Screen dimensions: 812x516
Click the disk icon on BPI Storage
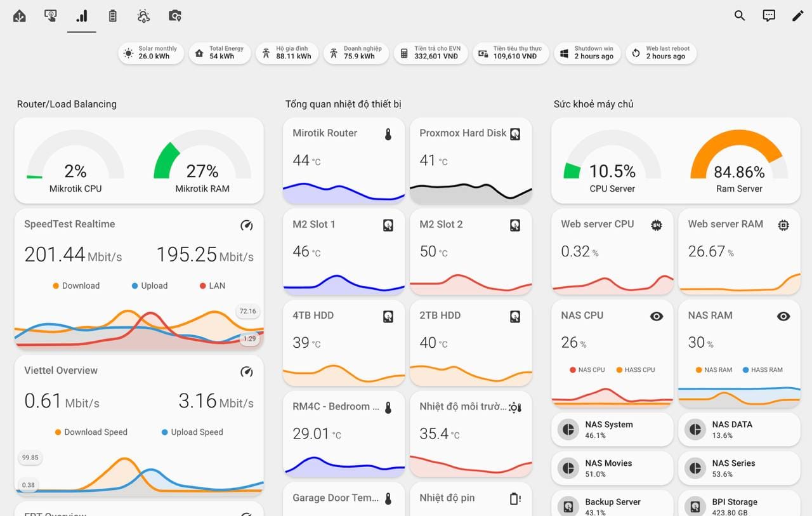(x=696, y=506)
